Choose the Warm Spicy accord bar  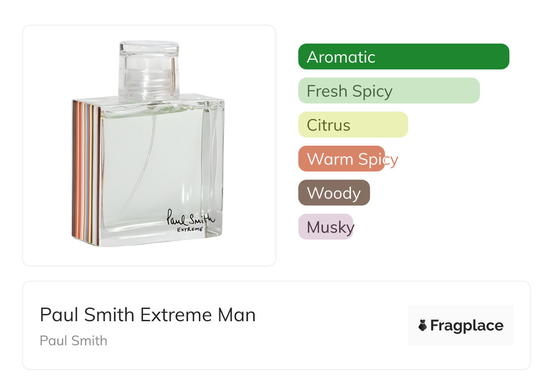341,159
